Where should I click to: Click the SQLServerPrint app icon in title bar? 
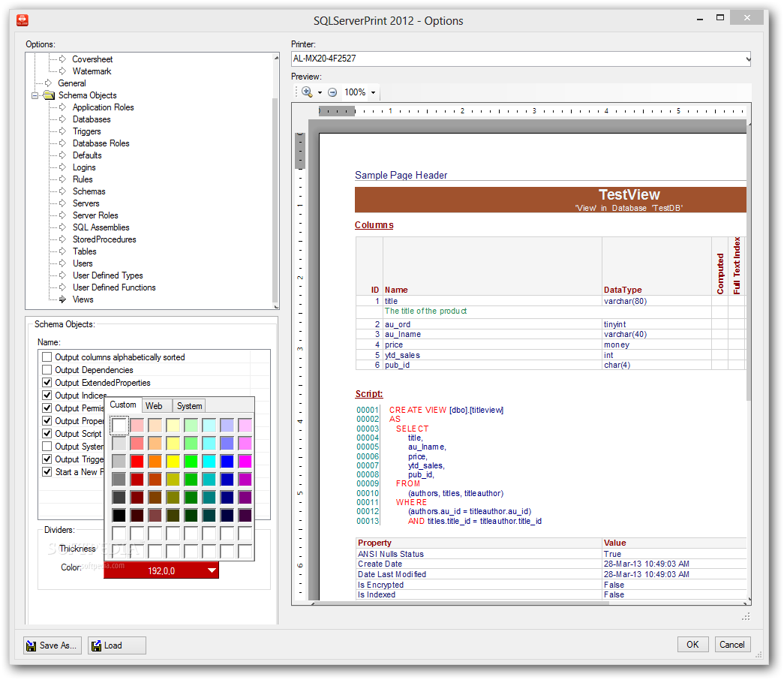[x=23, y=20]
